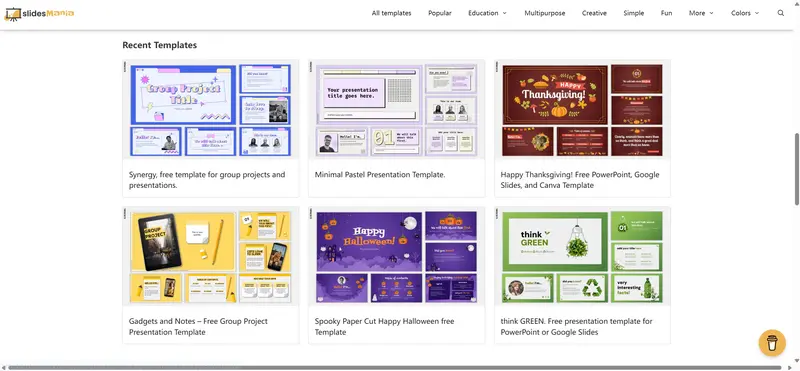Click the vertical page scrollbar

click(796, 169)
